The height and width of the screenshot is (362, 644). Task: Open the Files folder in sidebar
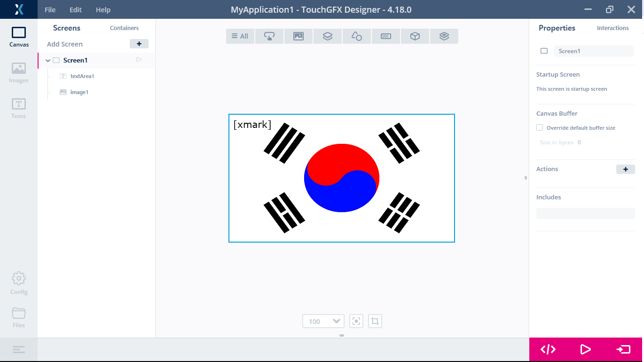[19, 317]
